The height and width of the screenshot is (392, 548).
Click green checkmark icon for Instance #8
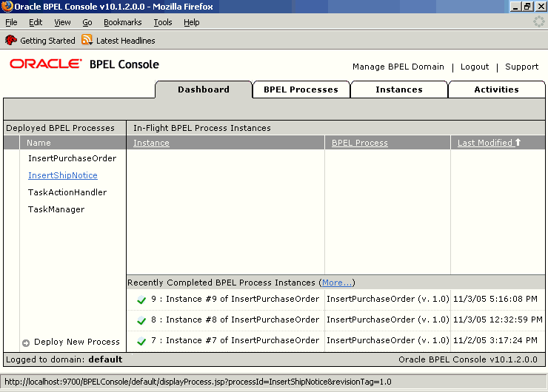(x=141, y=320)
